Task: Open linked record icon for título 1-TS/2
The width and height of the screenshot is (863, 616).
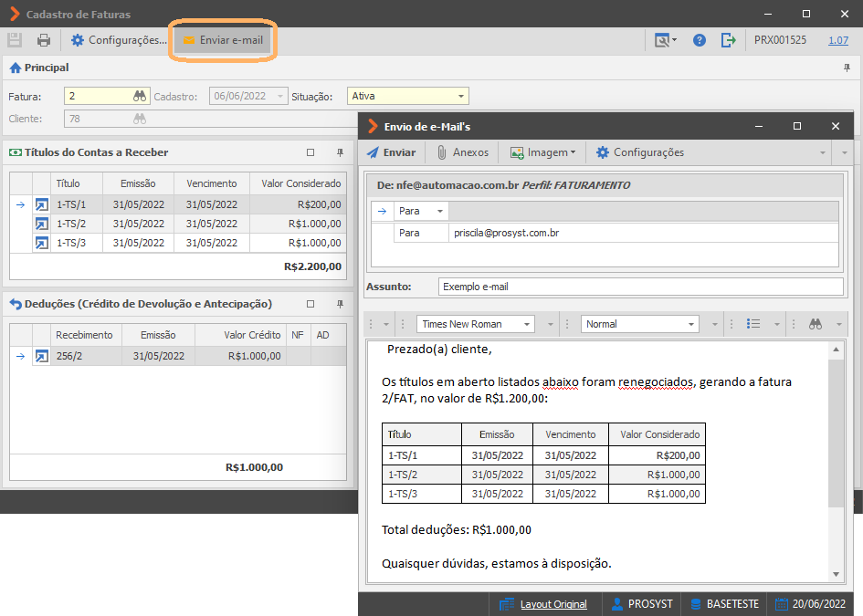Action: (x=41, y=224)
